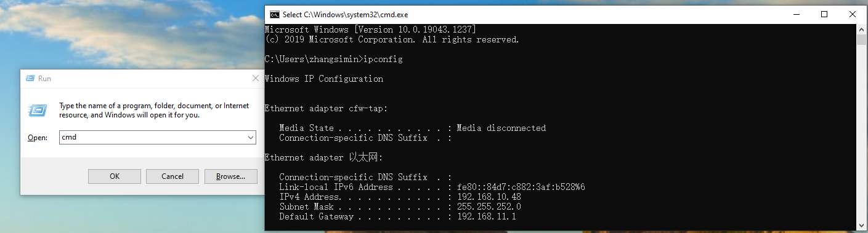Click the console scrollbar's up arrow
Viewport: 868px width, 233px height.
[x=861, y=30]
